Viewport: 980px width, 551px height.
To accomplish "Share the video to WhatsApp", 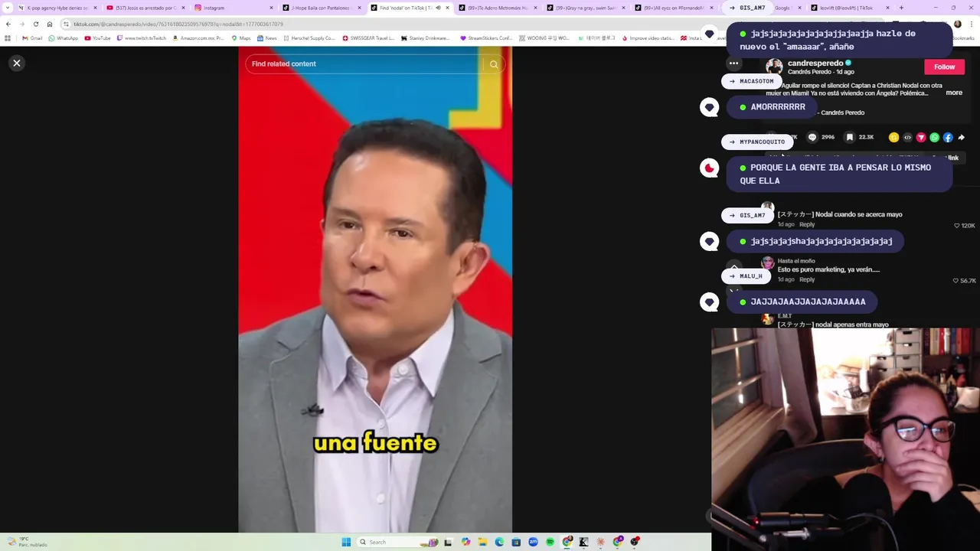I will click(x=934, y=138).
